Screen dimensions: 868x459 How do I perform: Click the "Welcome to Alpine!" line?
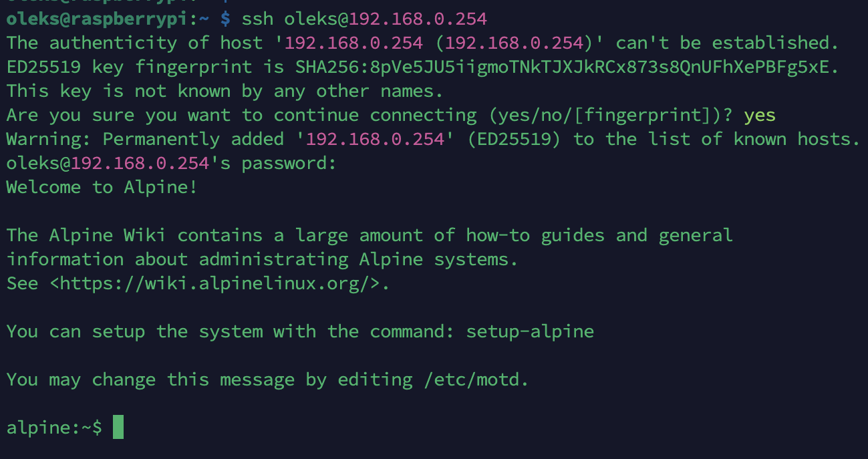click(x=102, y=187)
